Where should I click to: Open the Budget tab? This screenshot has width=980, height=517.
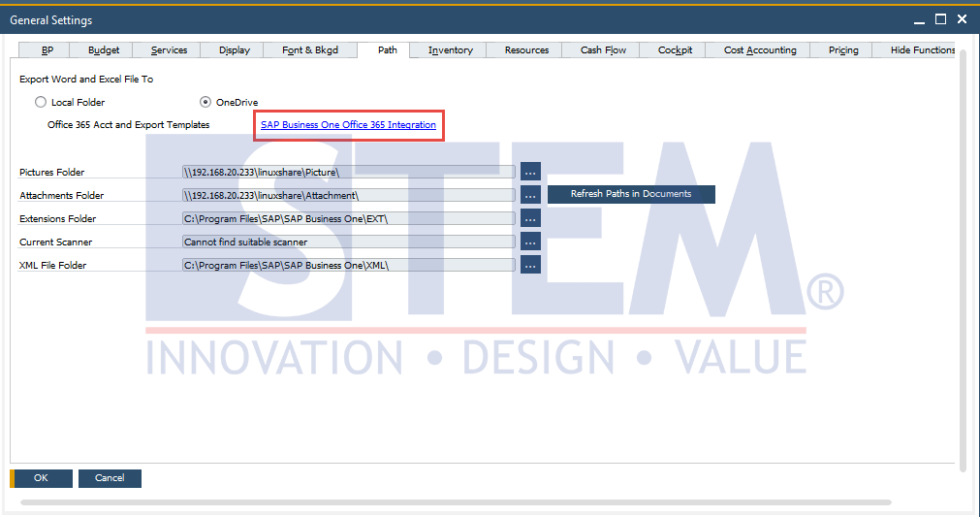point(103,50)
